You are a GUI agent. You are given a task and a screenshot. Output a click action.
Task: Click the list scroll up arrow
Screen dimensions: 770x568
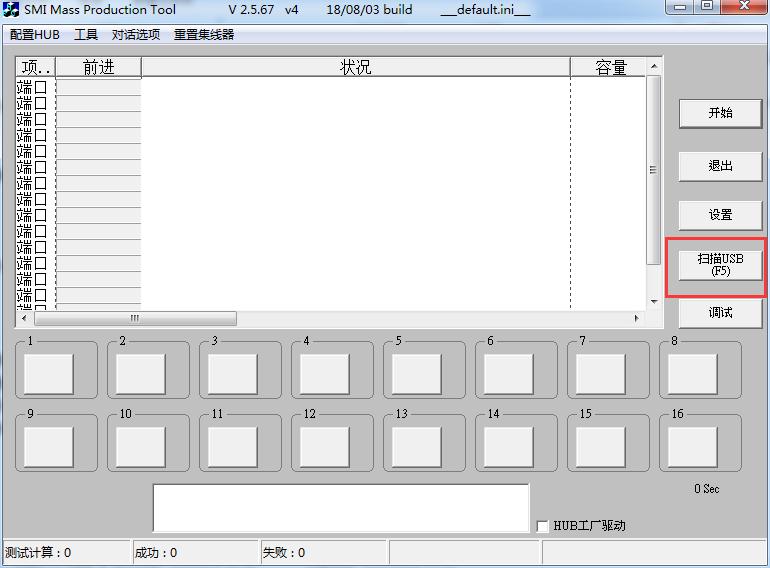click(654, 66)
